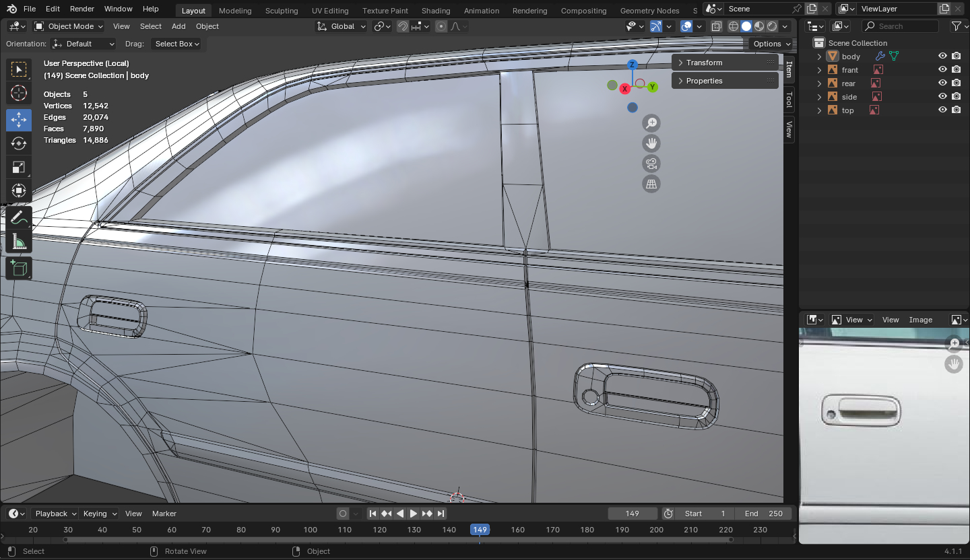Click the End frame field
Image resolution: width=970 pixels, height=560 pixels.
764,514
